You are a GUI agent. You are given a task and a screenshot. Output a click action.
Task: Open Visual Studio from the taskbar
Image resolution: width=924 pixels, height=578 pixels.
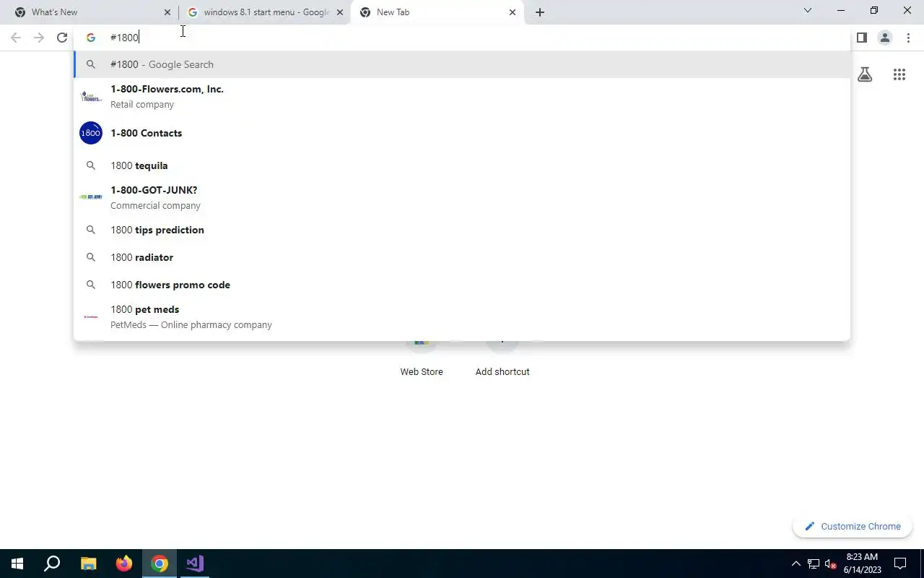195,564
